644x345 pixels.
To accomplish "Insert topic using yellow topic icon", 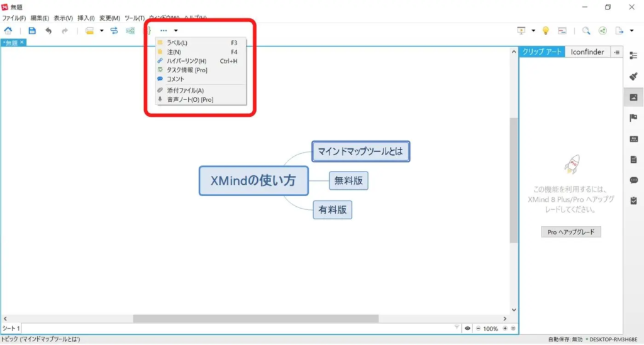I will 89,31.
